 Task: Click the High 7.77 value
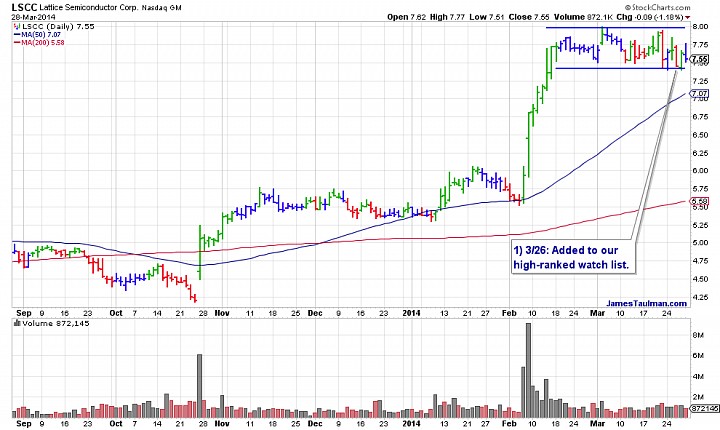coord(447,17)
